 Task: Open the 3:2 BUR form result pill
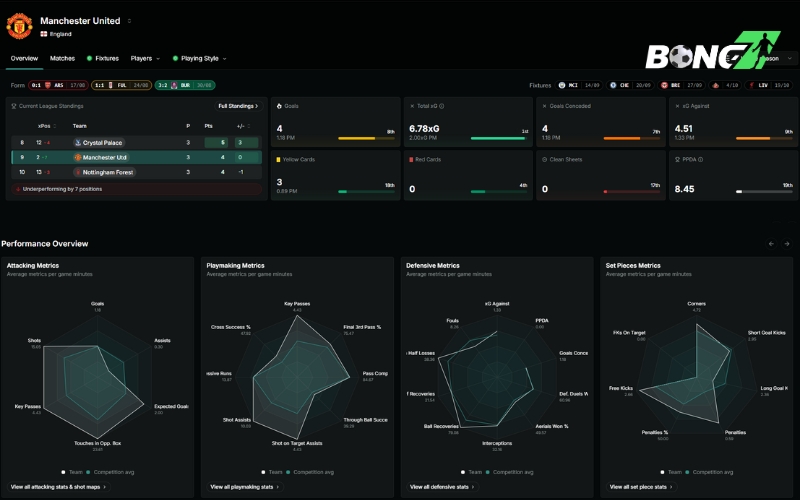[x=185, y=85]
